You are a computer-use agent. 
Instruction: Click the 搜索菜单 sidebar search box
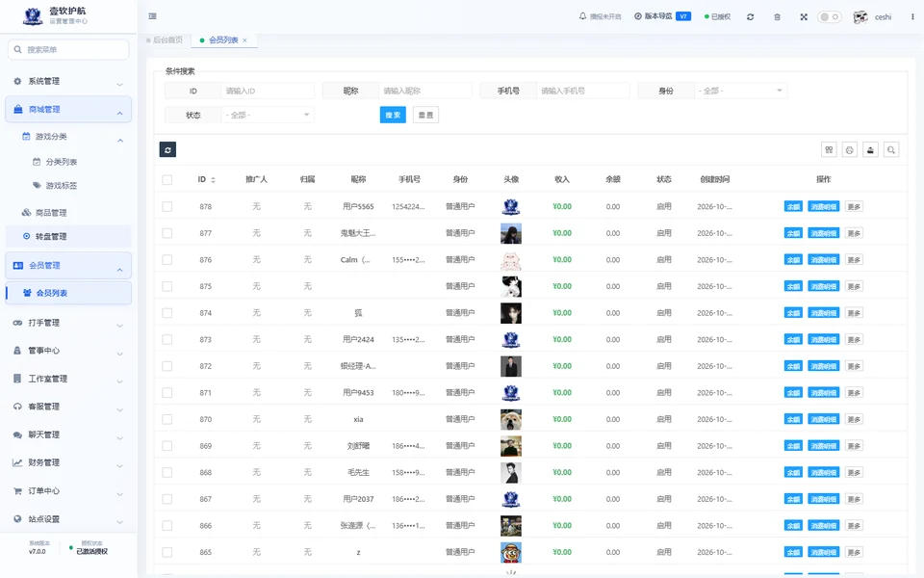(x=68, y=49)
